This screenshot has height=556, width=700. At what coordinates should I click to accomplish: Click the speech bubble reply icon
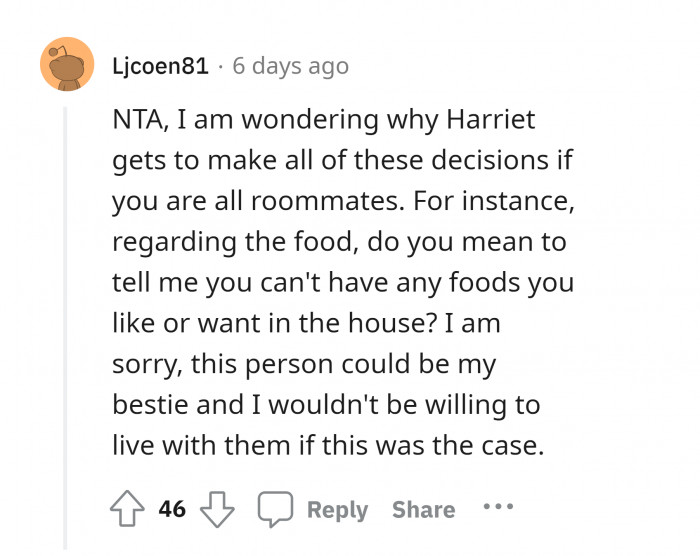(x=273, y=509)
